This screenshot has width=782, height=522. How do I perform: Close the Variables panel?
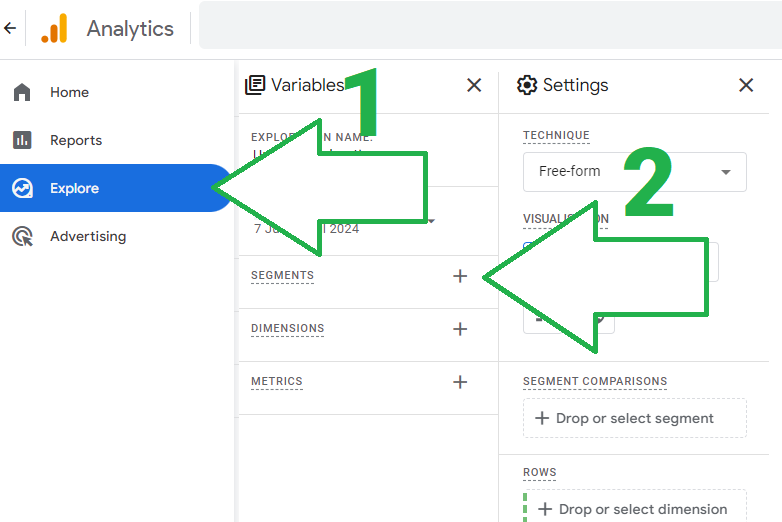pyautogui.click(x=474, y=85)
